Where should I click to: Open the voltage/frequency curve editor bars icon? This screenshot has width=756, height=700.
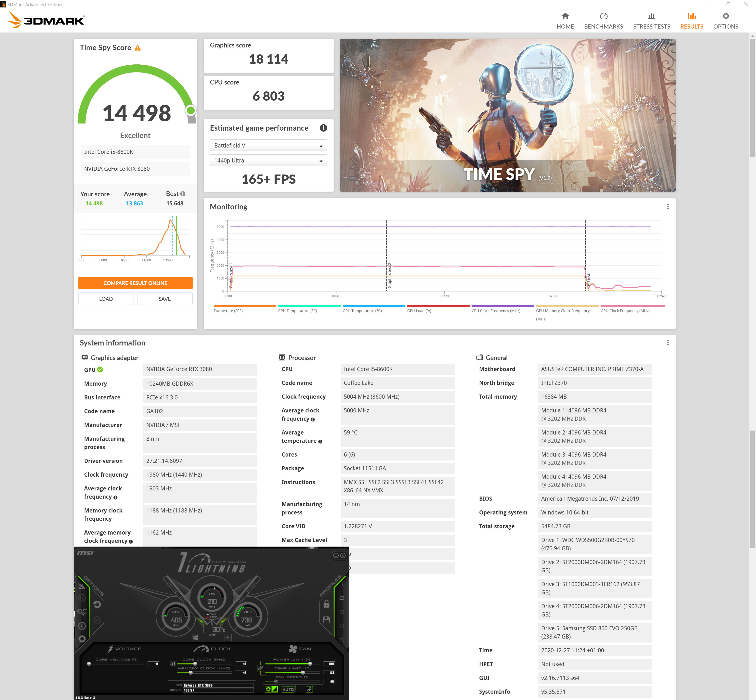[x=173, y=664]
